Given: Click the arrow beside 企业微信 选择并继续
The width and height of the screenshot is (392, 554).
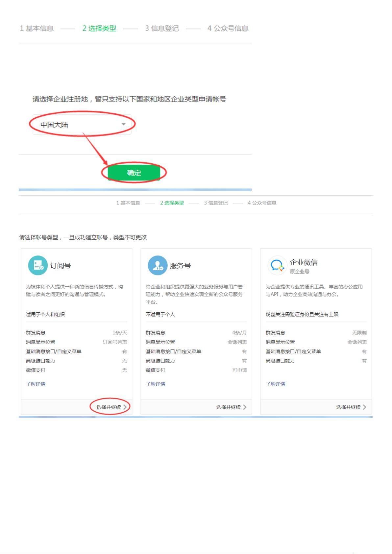Looking at the screenshot, I should coord(364,407).
